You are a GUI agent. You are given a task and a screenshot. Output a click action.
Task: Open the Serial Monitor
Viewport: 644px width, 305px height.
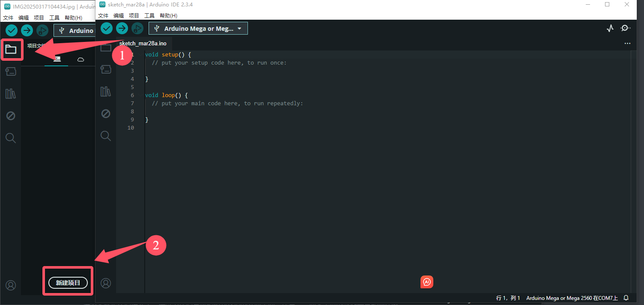pyautogui.click(x=626, y=28)
